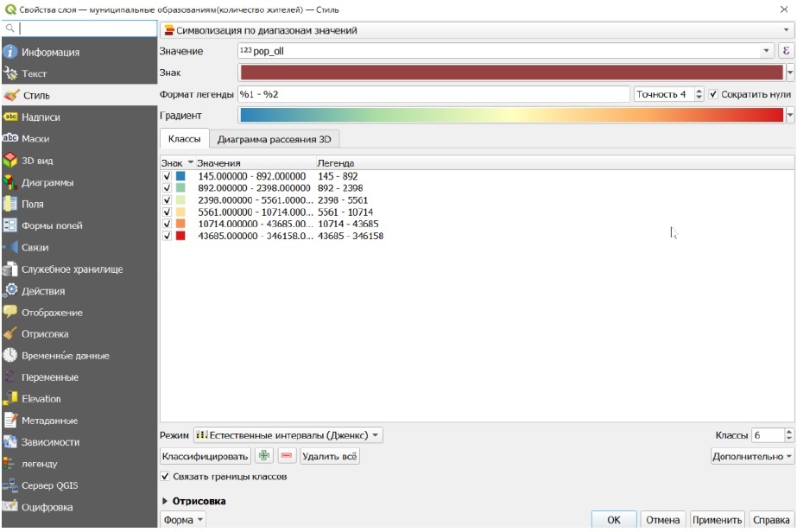
Task: Select the Надписи labels icon
Action: pyautogui.click(x=10, y=117)
